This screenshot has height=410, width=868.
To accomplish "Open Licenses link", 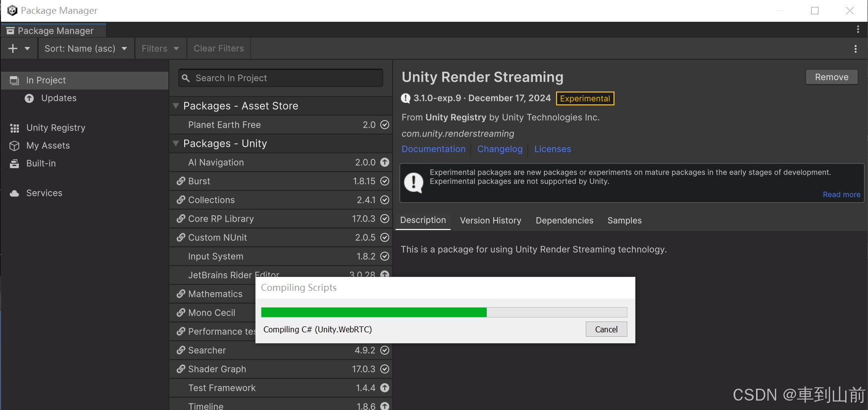I will click(x=553, y=149).
